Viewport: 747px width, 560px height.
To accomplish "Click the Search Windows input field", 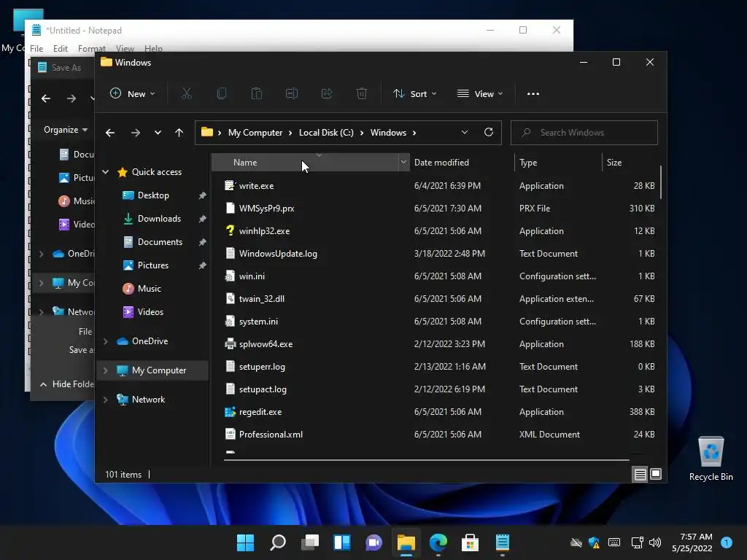I will point(584,133).
